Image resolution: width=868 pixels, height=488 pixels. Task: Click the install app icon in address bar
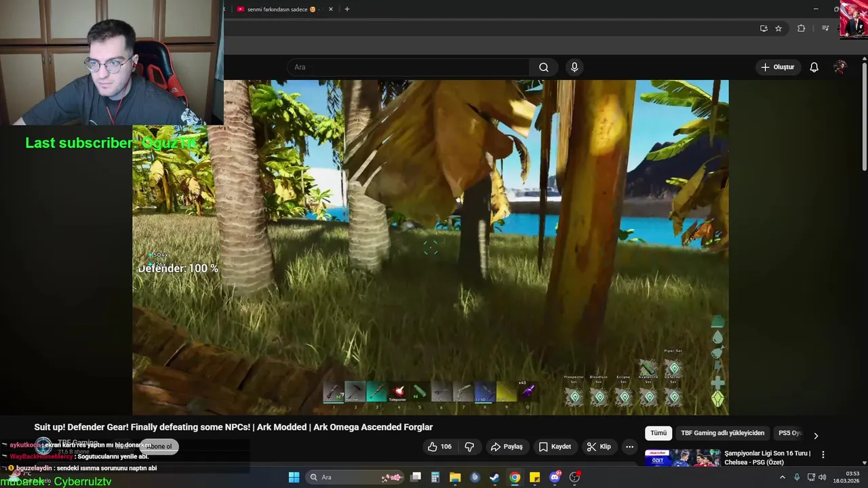click(764, 28)
